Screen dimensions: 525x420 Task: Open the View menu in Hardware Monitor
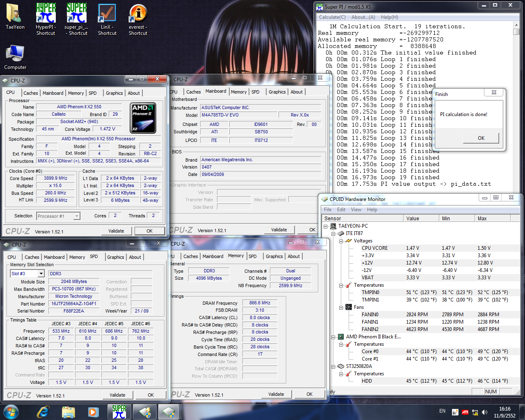coord(356,210)
